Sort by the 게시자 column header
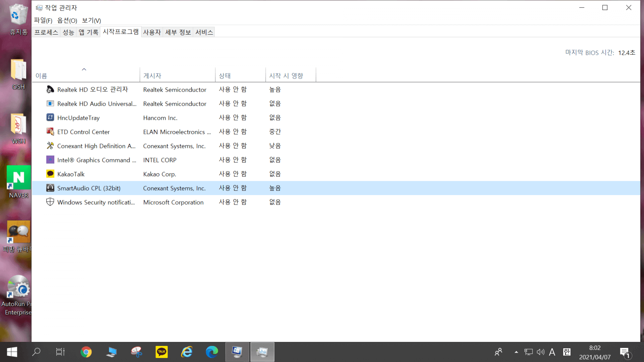This screenshot has height=362, width=644. [178, 76]
